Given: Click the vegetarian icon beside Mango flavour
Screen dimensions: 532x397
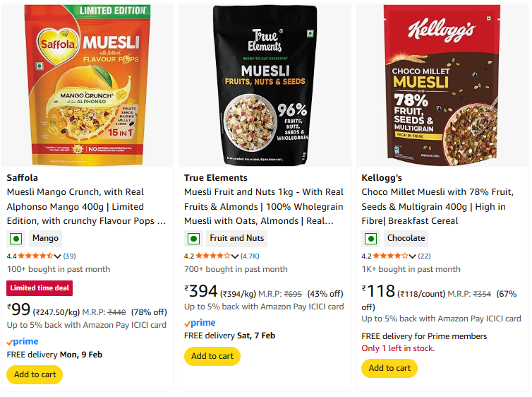Looking at the screenshot, I should click(16, 239).
